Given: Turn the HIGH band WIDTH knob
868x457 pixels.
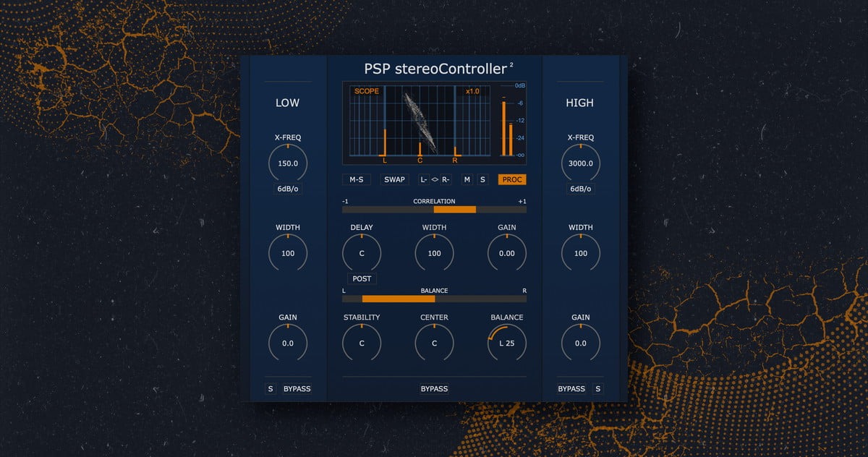Looking at the screenshot, I should click(x=580, y=253).
